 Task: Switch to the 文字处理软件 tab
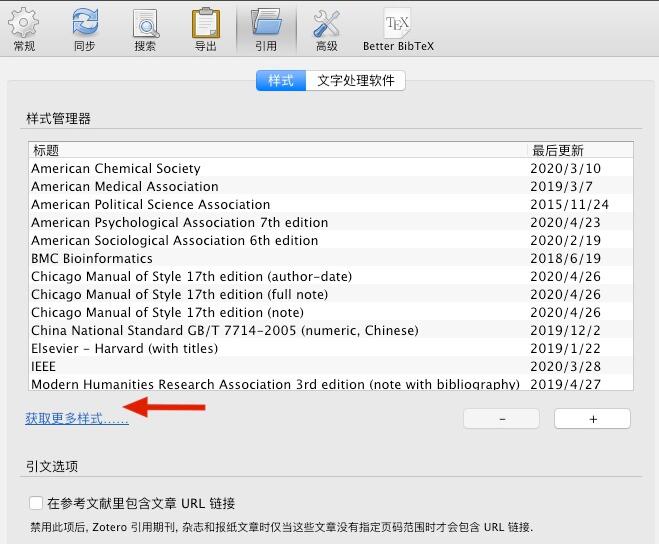[x=356, y=80]
